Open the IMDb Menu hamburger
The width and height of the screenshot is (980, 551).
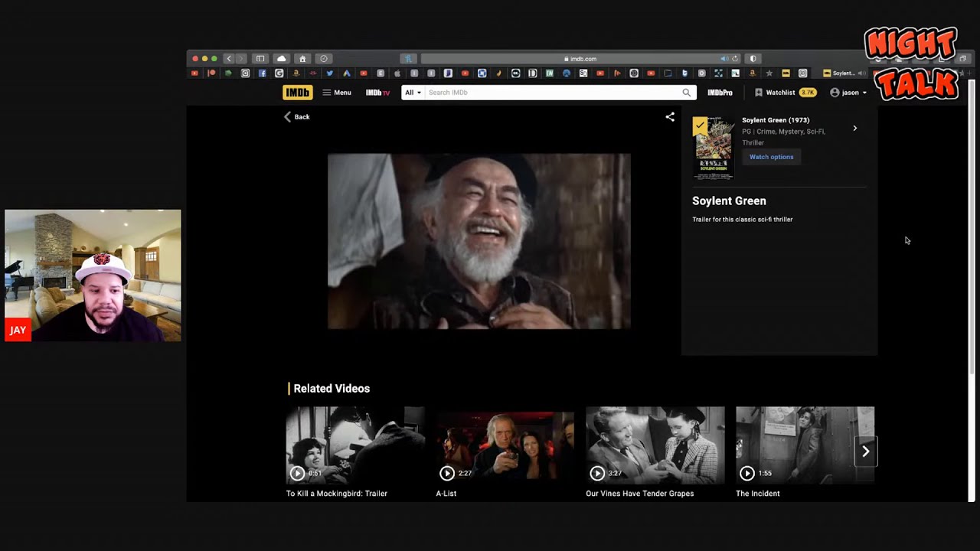(337, 93)
